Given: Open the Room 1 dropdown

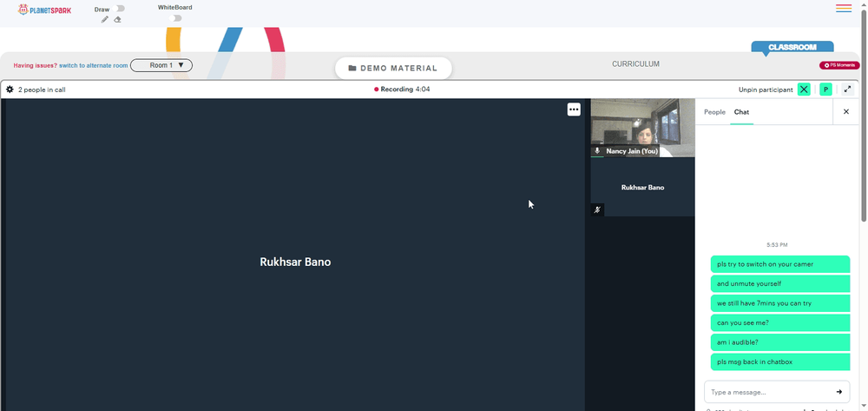Looking at the screenshot, I should coord(161,65).
